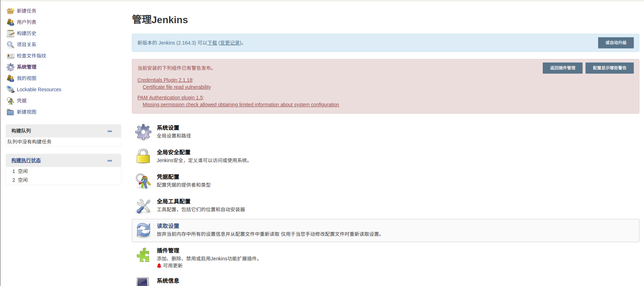Open Certificate file read vulnerability link
The image size is (644, 286).
177,87
